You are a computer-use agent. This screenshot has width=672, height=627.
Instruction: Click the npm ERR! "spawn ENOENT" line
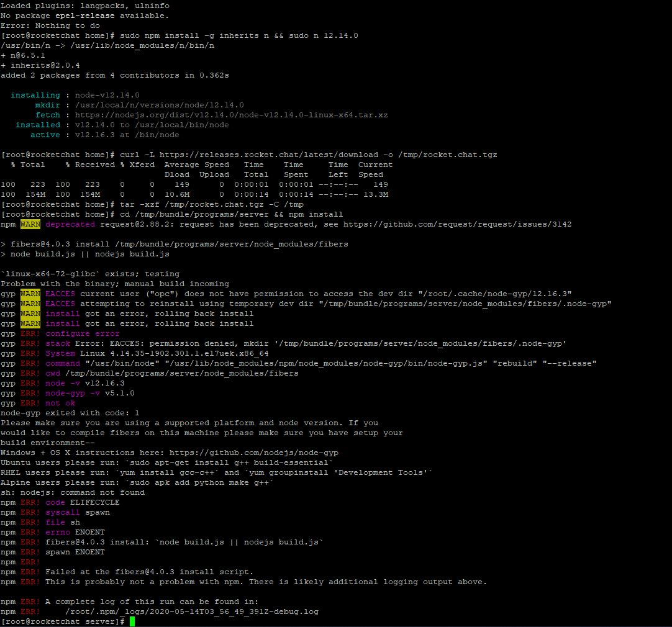pos(53,552)
